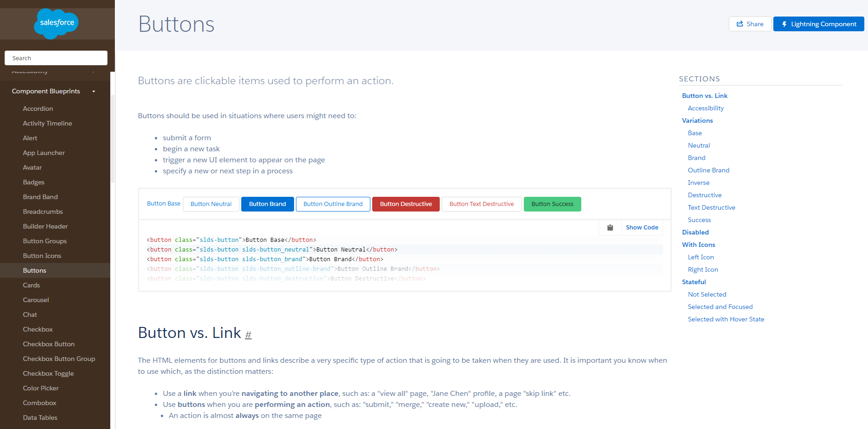
Task: Go to Not Selected section link
Action: pos(707,294)
